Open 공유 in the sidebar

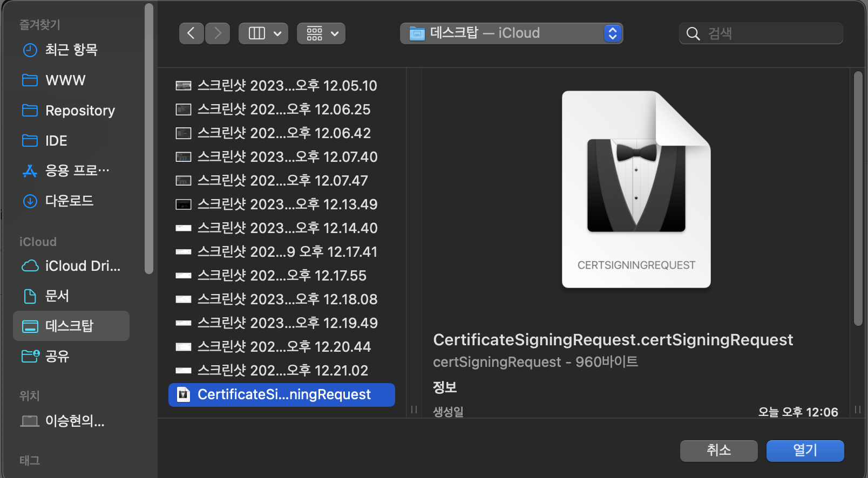[71, 356]
